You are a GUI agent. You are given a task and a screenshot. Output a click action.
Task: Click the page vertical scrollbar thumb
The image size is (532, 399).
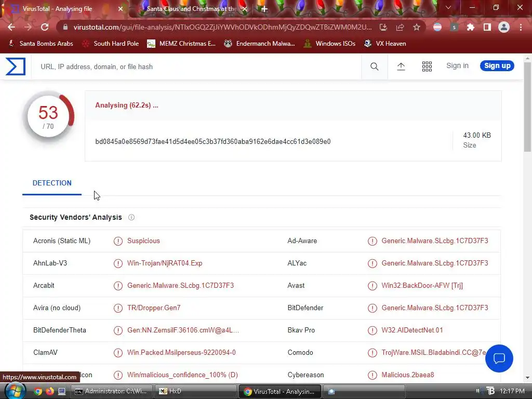528,107
